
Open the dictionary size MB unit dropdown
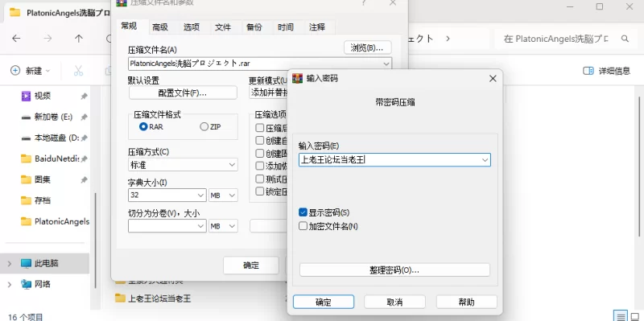tap(223, 195)
